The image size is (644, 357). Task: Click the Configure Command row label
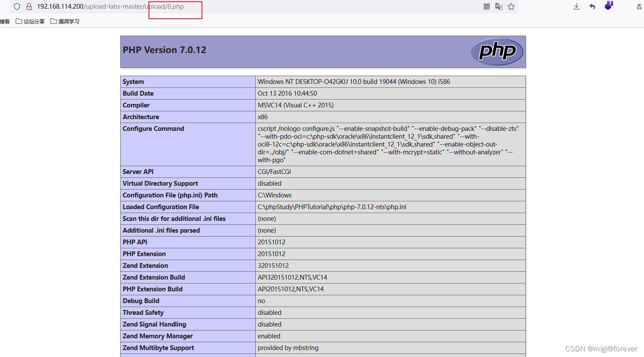153,129
